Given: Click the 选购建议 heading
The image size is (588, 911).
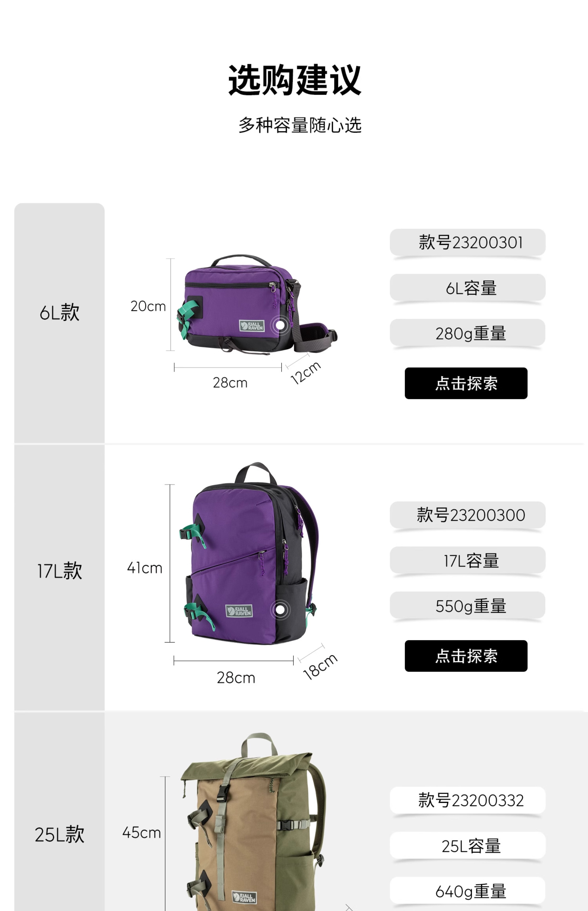Looking at the screenshot, I should click(x=294, y=80).
